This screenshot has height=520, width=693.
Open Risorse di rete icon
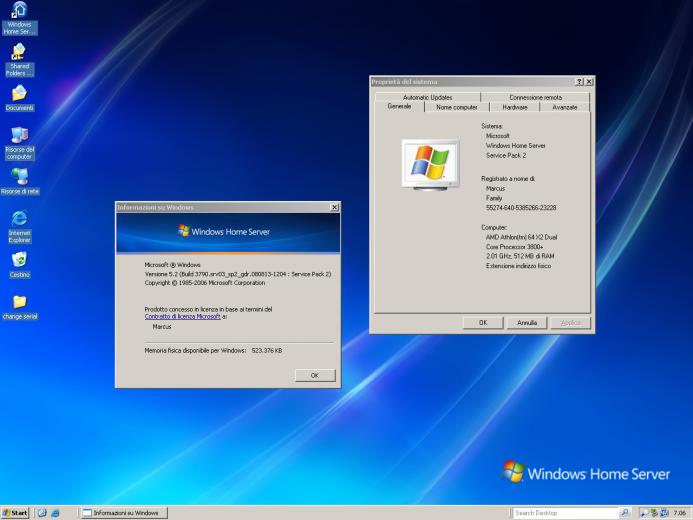point(19,177)
